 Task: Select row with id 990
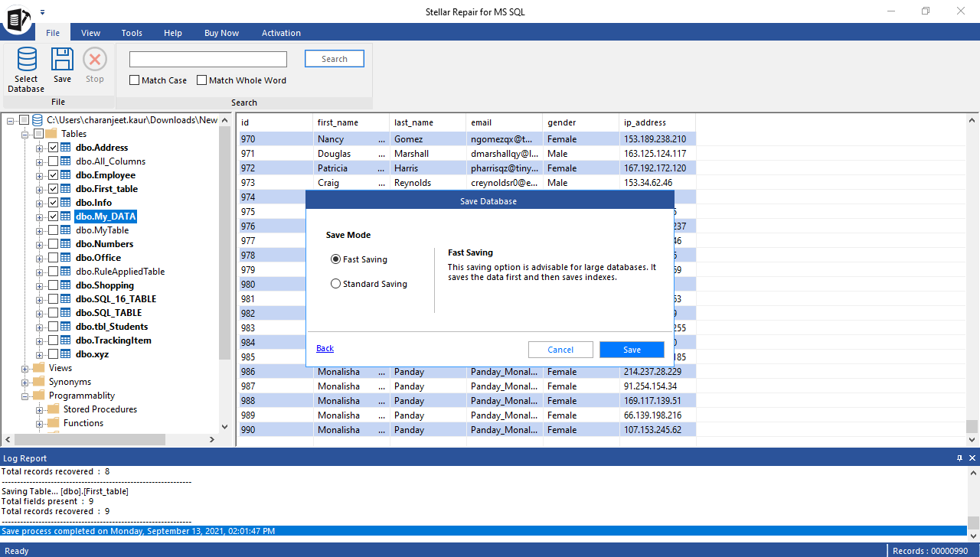467,430
